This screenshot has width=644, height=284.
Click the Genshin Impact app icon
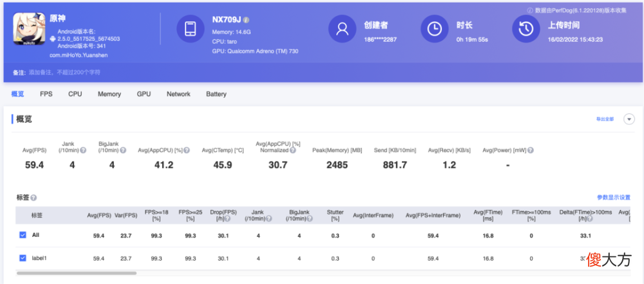pyautogui.click(x=29, y=29)
